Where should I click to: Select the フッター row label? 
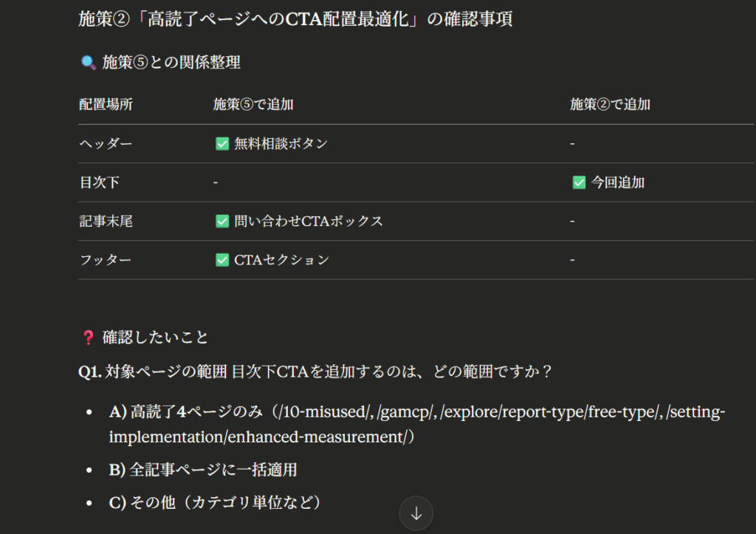106,260
